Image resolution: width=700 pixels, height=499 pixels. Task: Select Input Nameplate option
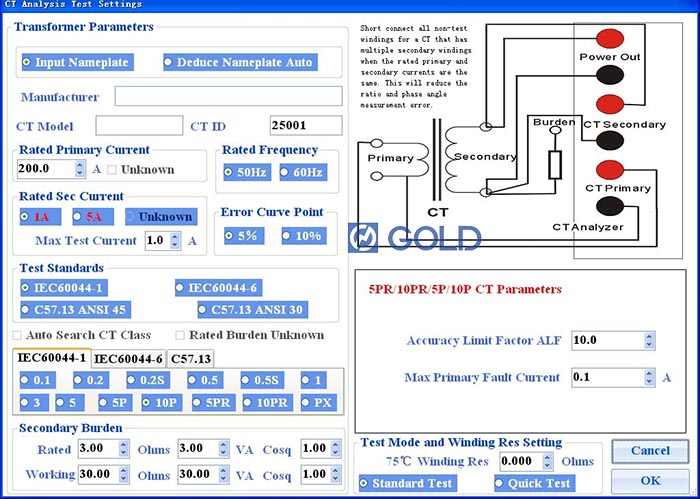[x=75, y=62]
